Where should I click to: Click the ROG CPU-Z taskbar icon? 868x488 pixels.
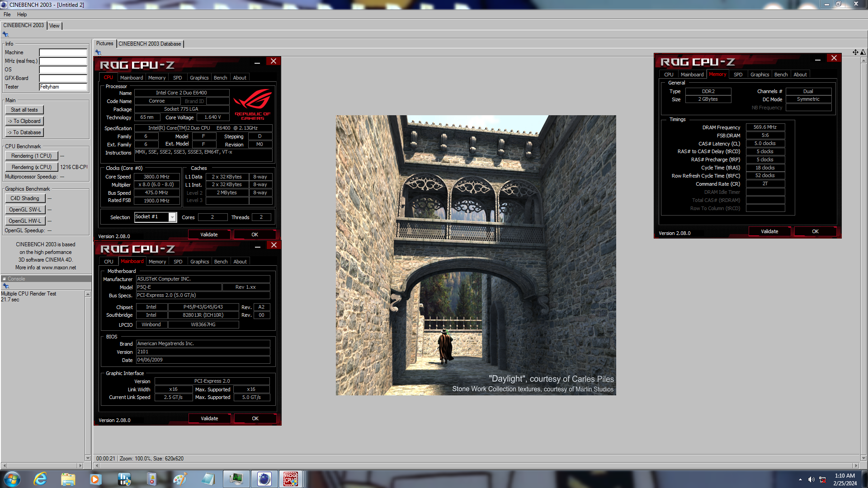[291, 479]
